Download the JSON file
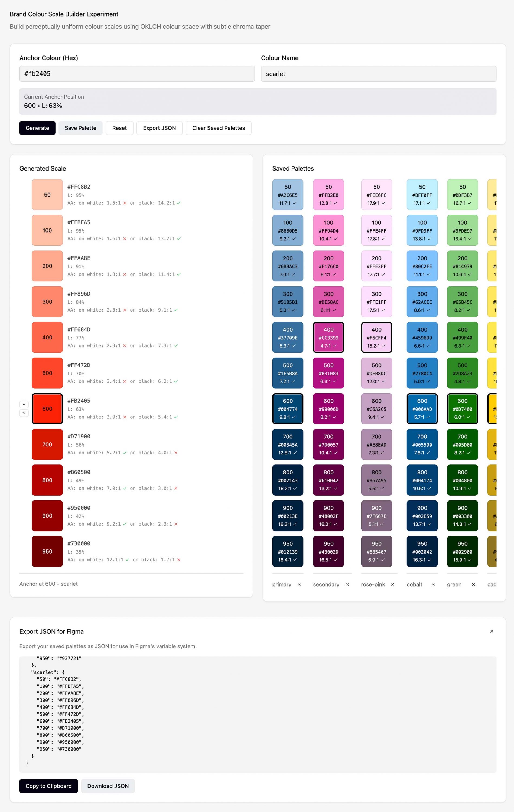Viewport: 514px width, 812px height. (x=108, y=786)
